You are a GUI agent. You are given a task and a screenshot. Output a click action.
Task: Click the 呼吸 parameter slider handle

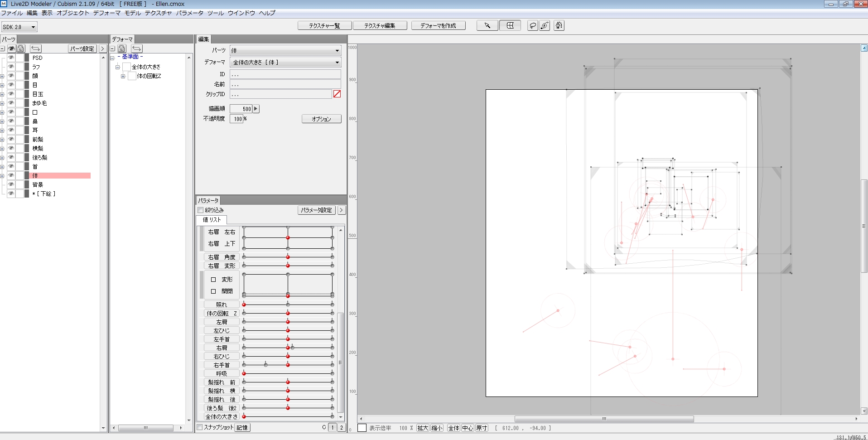(244, 373)
